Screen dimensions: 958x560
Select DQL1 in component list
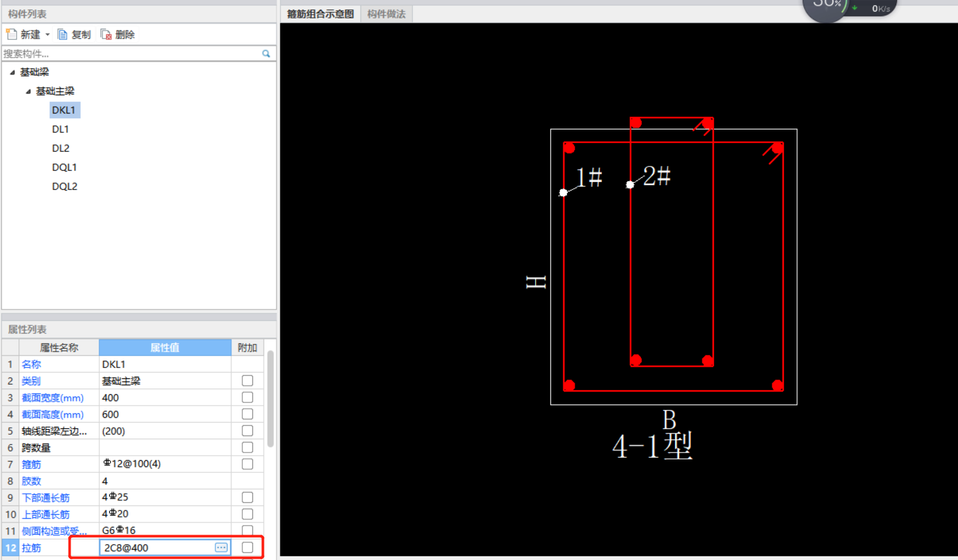click(64, 167)
